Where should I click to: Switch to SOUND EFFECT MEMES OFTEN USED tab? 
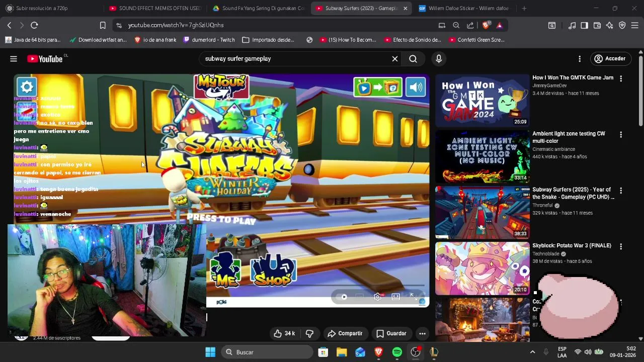coord(155,8)
